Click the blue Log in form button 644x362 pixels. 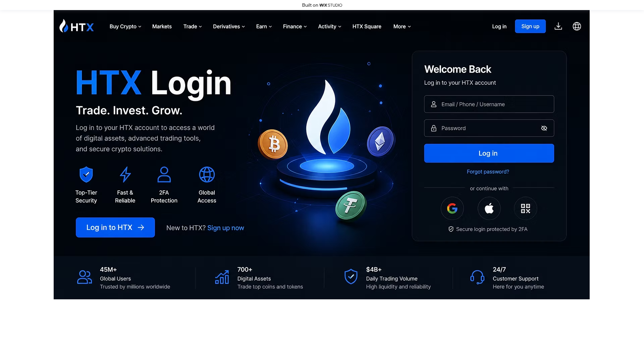[489, 153]
